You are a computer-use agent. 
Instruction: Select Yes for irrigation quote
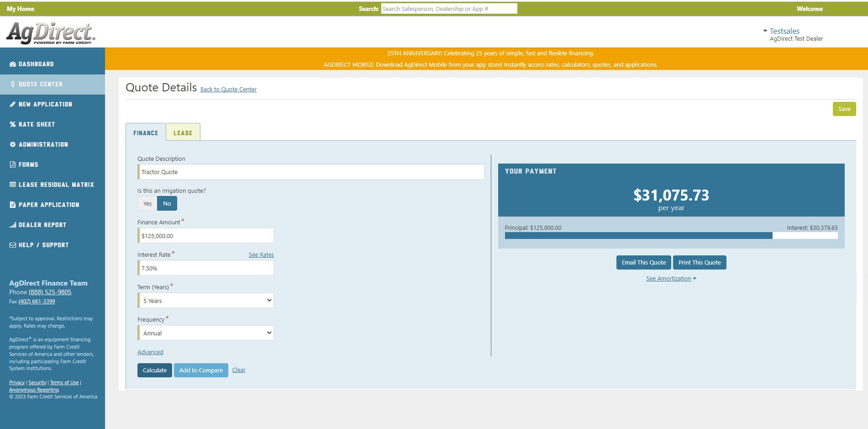(147, 204)
